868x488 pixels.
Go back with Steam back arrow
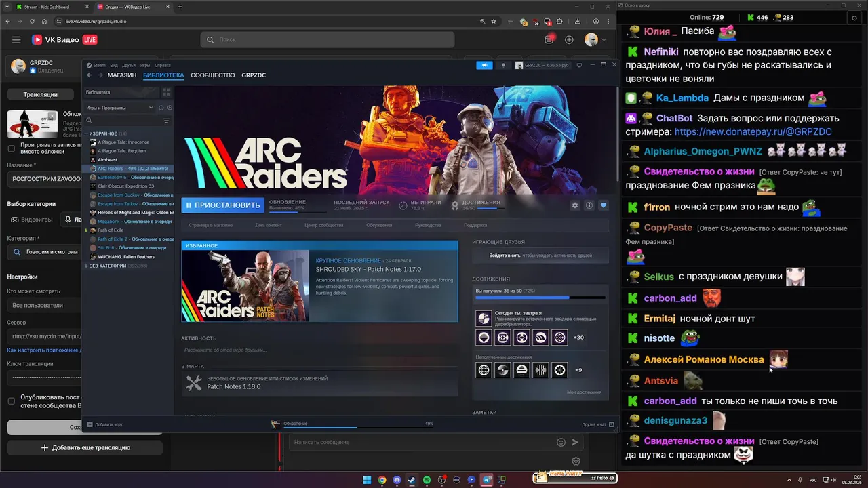90,75
